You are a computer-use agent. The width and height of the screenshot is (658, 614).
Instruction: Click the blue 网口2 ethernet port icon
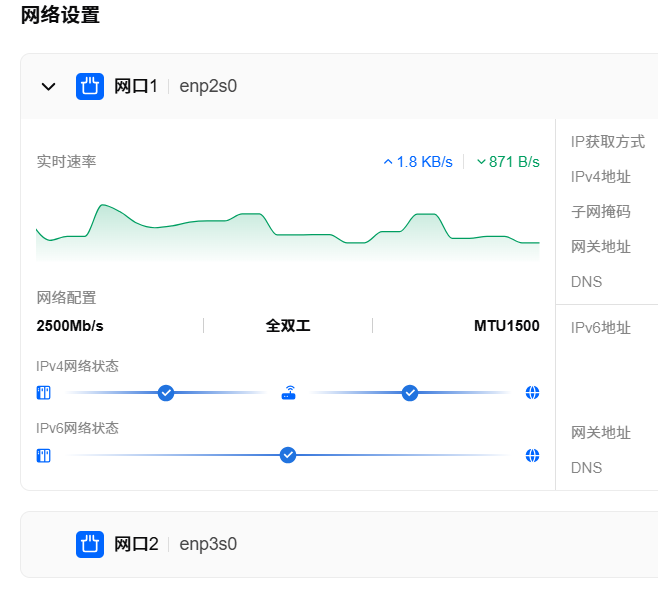pos(90,544)
